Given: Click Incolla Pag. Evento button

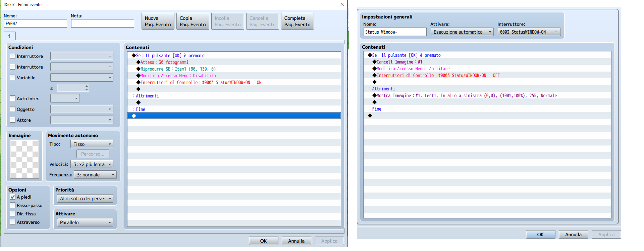Looking at the screenshot, I should pyautogui.click(x=228, y=21).
